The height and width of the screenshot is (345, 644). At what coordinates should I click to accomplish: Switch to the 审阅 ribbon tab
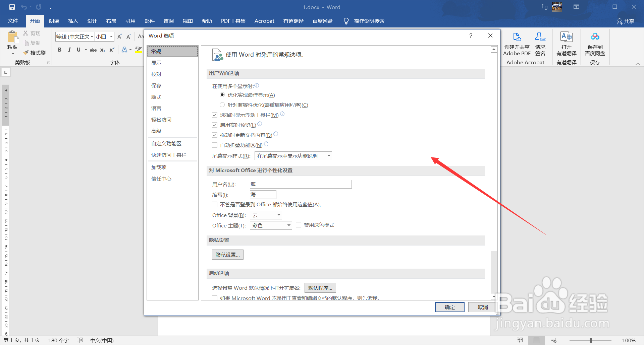pyautogui.click(x=169, y=21)
